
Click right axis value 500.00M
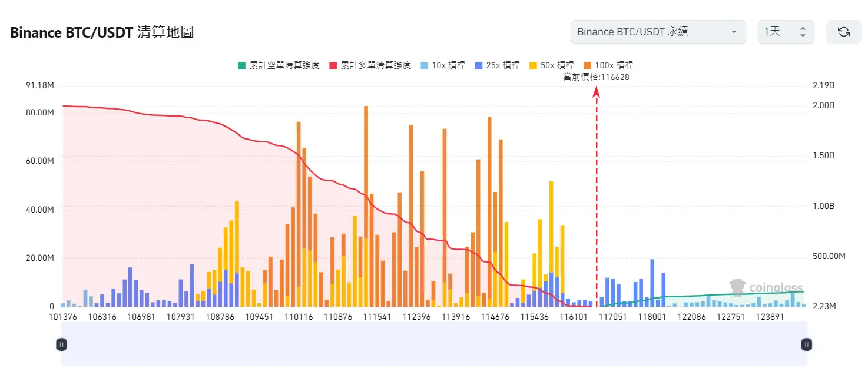pyautogui.click(x=829, y=256)
